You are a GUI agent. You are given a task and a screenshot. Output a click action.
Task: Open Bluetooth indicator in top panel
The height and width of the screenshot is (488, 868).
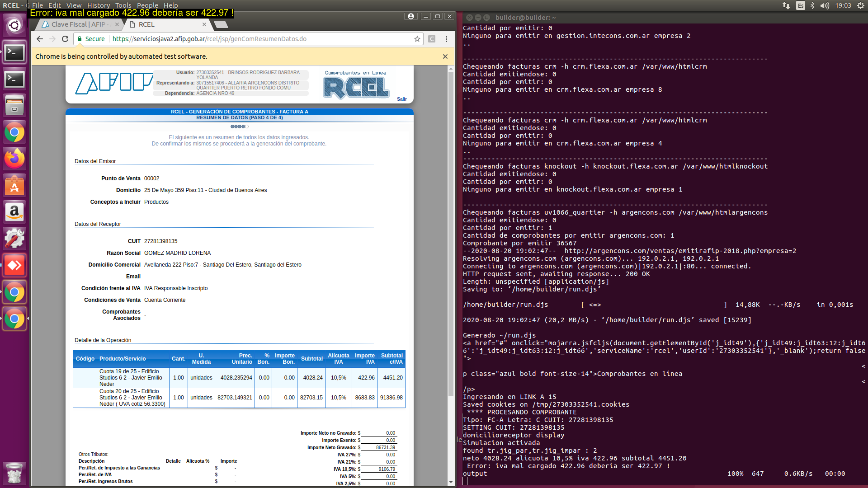[x=812, y=5]
